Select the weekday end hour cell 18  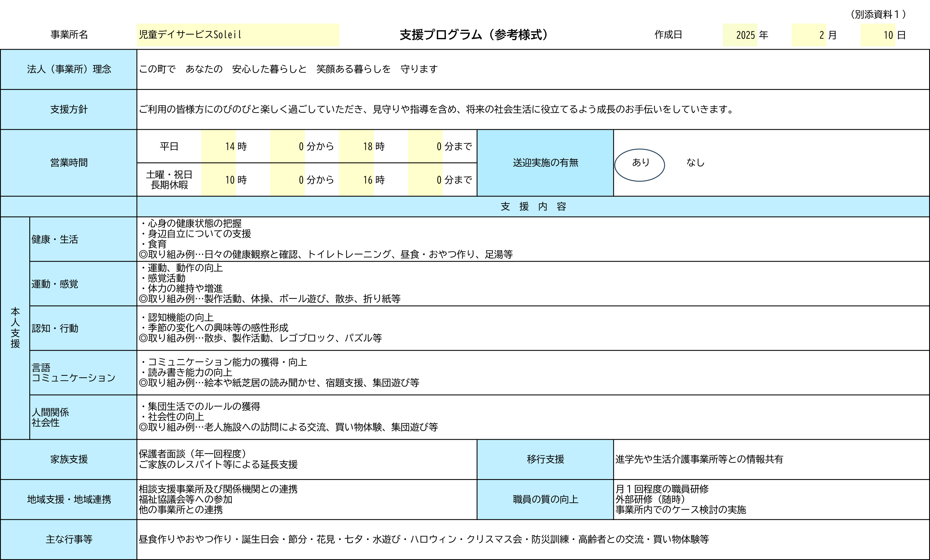(357, 146)
